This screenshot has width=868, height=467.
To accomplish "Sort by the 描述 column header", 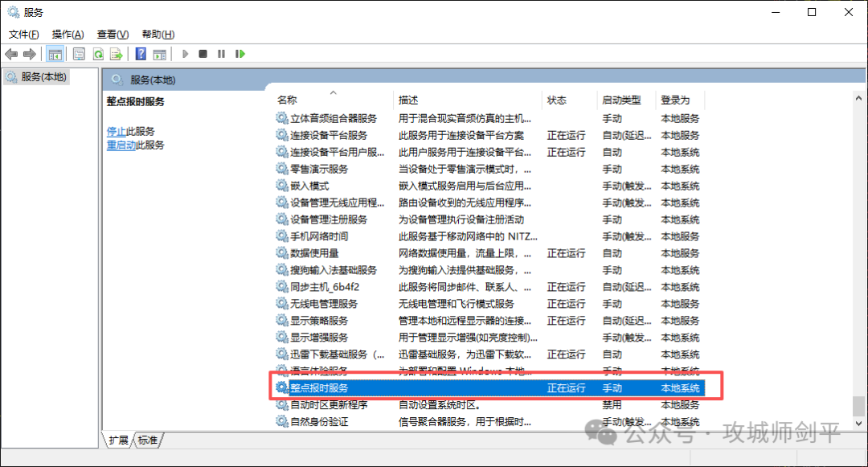I will pos(468,100).
